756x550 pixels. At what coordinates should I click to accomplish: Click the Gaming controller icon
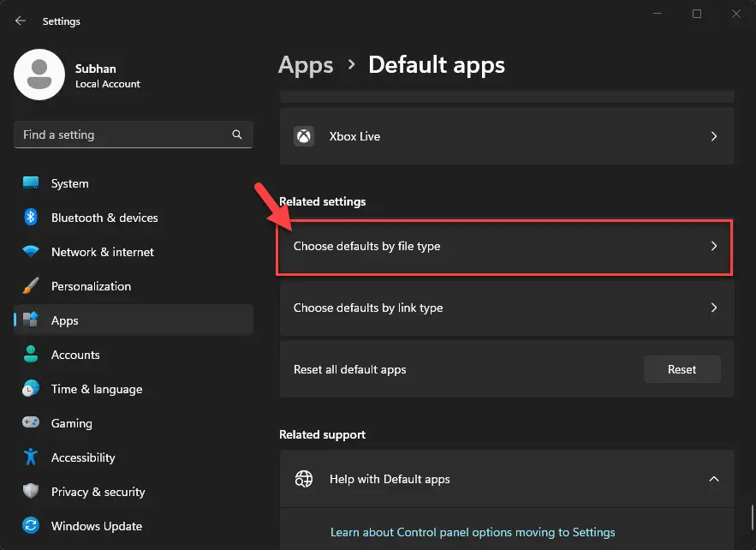tap(31, 423)
